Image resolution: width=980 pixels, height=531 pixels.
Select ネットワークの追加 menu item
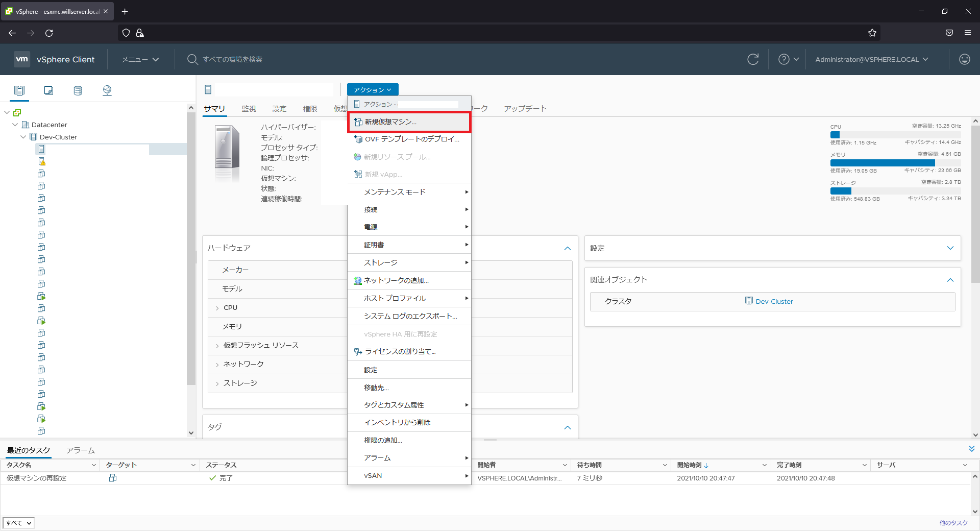click(x=409, y=280)
